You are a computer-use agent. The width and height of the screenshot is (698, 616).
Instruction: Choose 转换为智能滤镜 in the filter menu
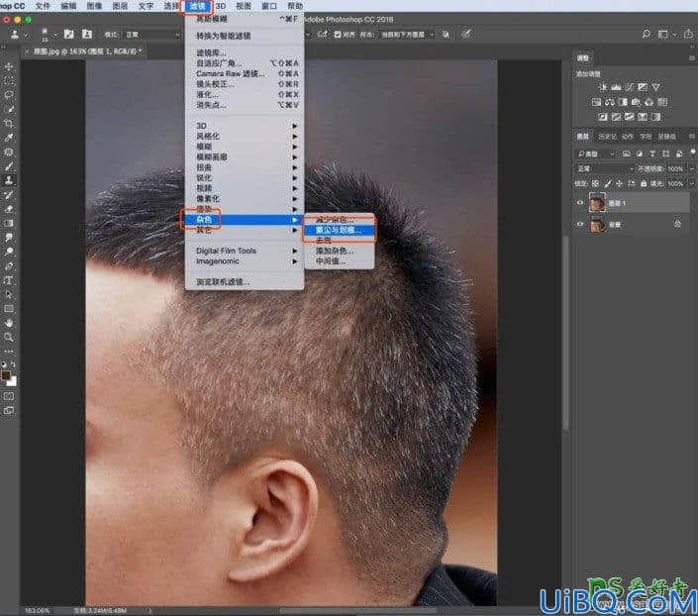point(245,36)
